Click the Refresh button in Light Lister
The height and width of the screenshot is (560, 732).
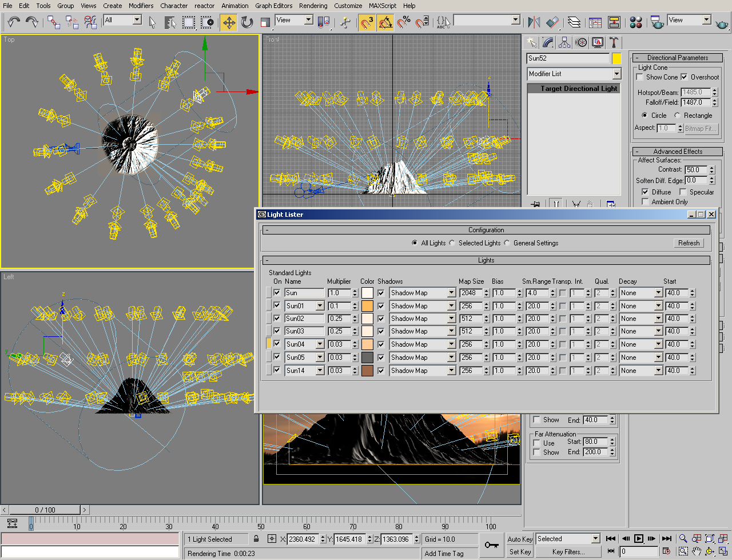click(689, 243)
